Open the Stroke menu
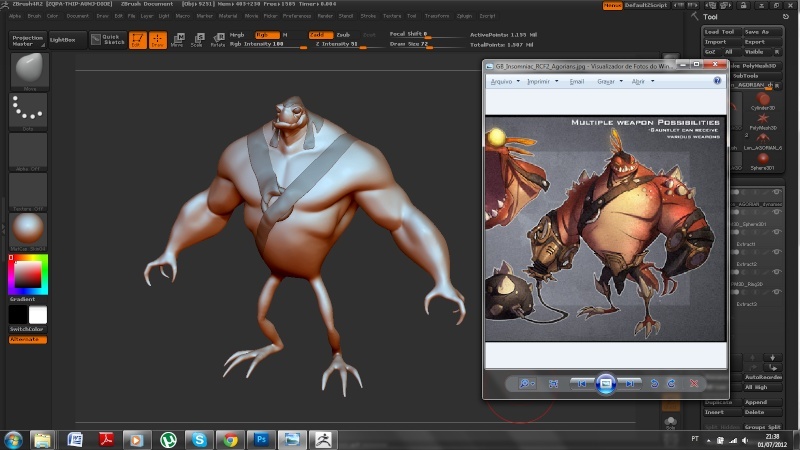This screenshot has width=800, height=450. pyautogui.click(x=368, y=16)
